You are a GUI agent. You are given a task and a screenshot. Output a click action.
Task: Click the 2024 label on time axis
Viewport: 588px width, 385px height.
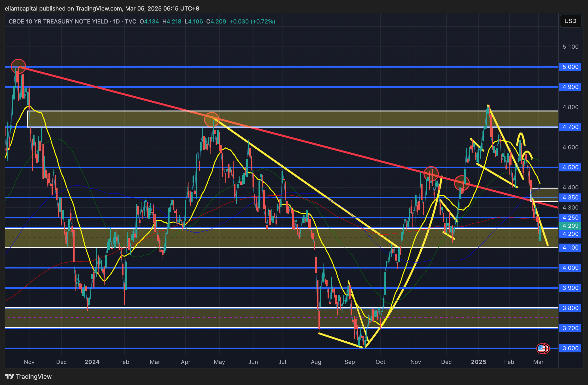(92, 362)
